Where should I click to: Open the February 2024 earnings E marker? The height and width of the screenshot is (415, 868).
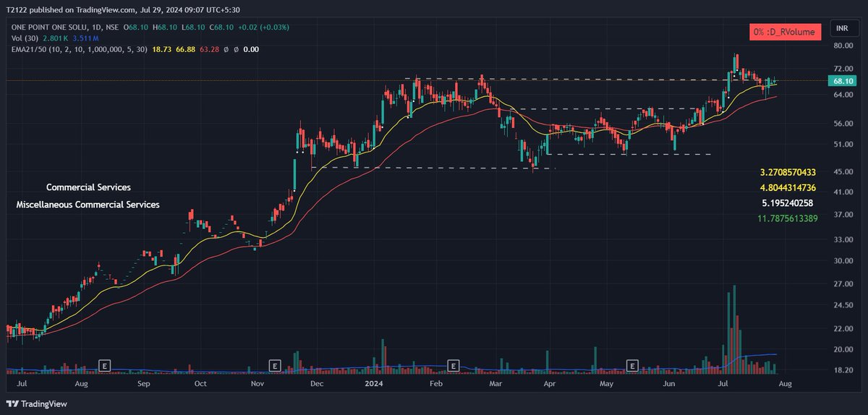454,364
